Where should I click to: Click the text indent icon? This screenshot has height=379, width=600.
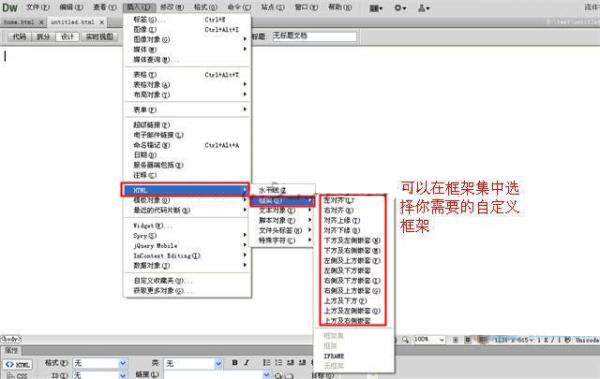coord(302,363)
